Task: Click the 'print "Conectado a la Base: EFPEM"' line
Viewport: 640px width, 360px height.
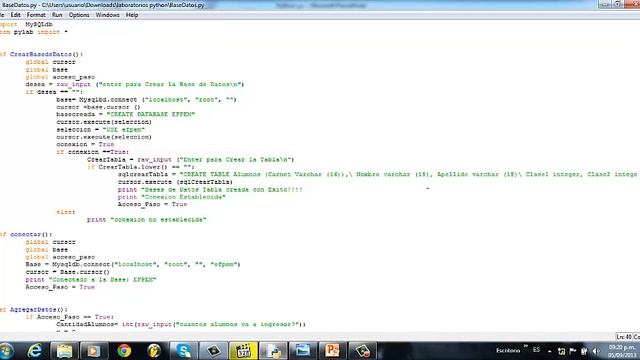Action: pyautogui.click(x=91, y=280)
